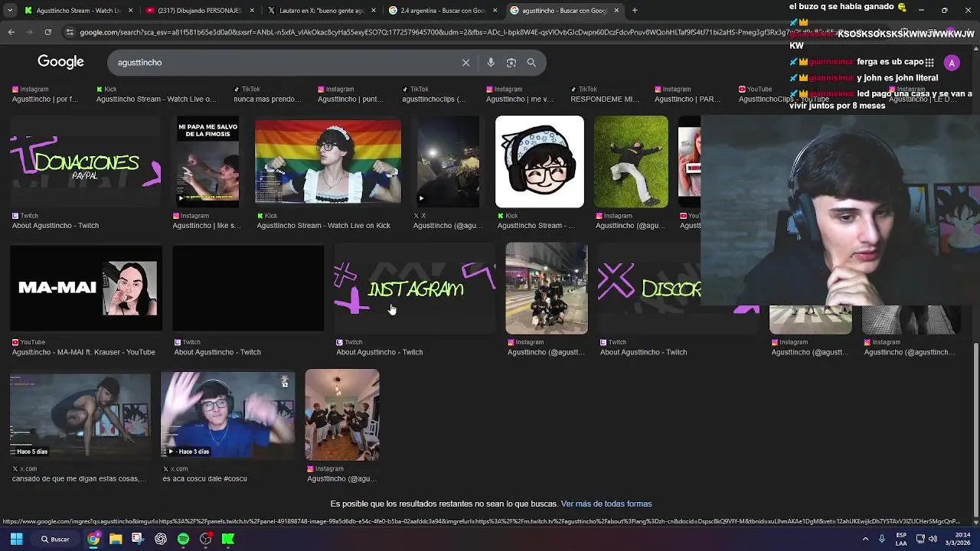The height and width of the screenshot is (551, 980).
Task: Open Spotify from the taskbar
Action: (x=183, y=539)
